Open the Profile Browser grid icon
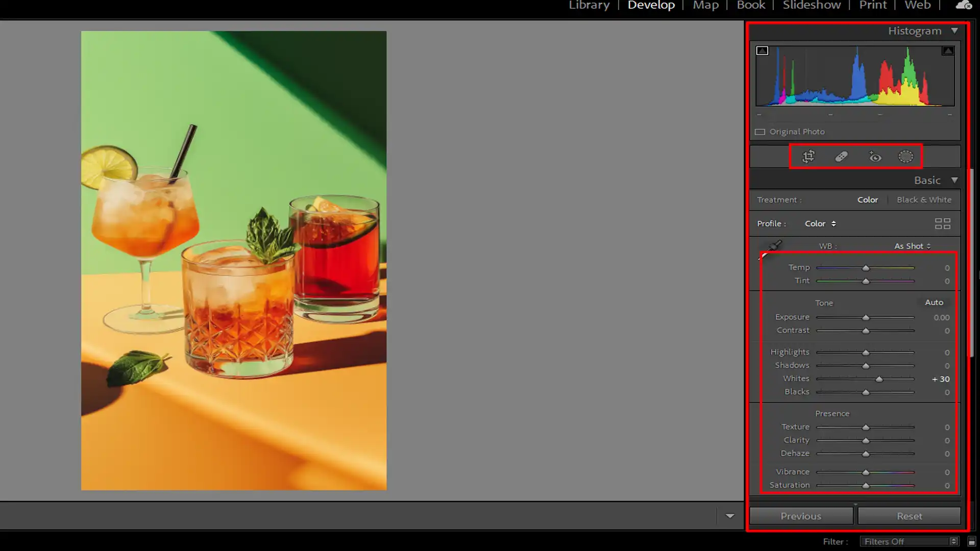Image resolution: width=980 pixels, height=551 pixels. pyautogui.click(x=942, y=223)
